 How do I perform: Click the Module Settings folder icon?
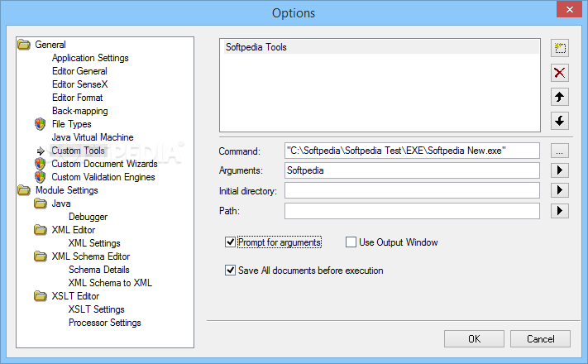click(x=24, y=190)
